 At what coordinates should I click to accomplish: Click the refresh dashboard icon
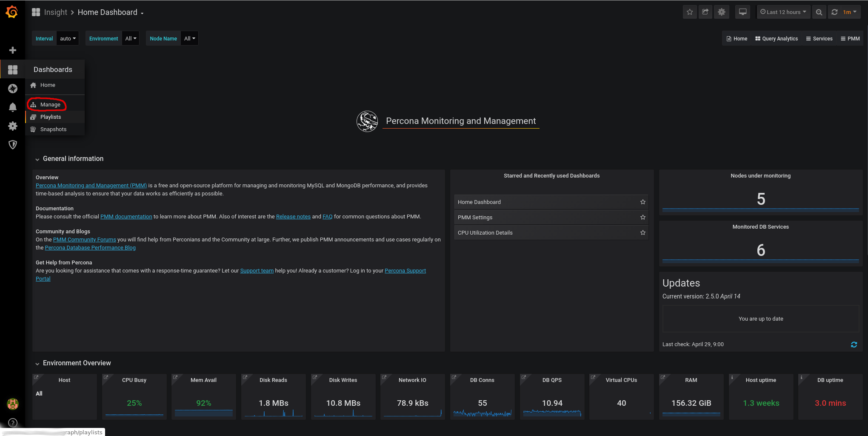834,12
